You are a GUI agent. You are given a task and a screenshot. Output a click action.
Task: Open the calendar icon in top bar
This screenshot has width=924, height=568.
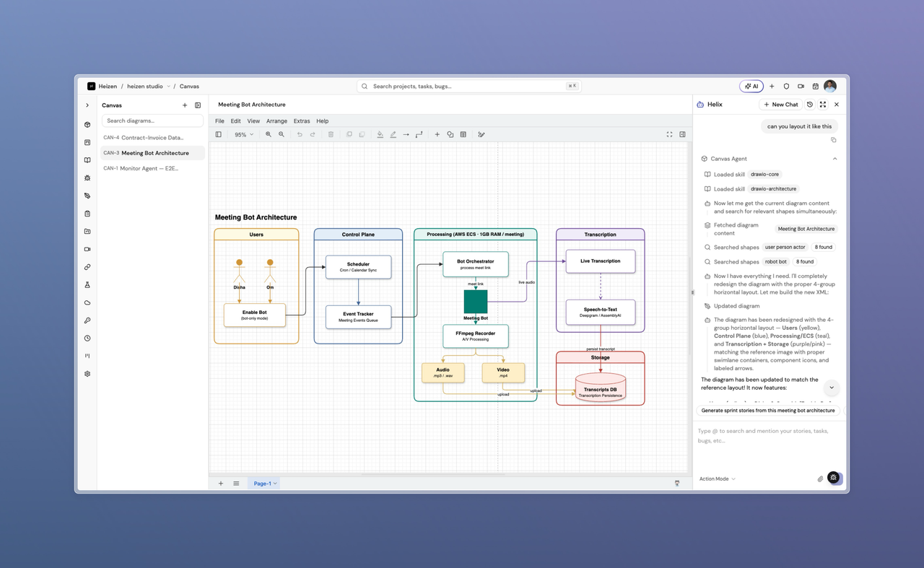click(x=815, y=86)
